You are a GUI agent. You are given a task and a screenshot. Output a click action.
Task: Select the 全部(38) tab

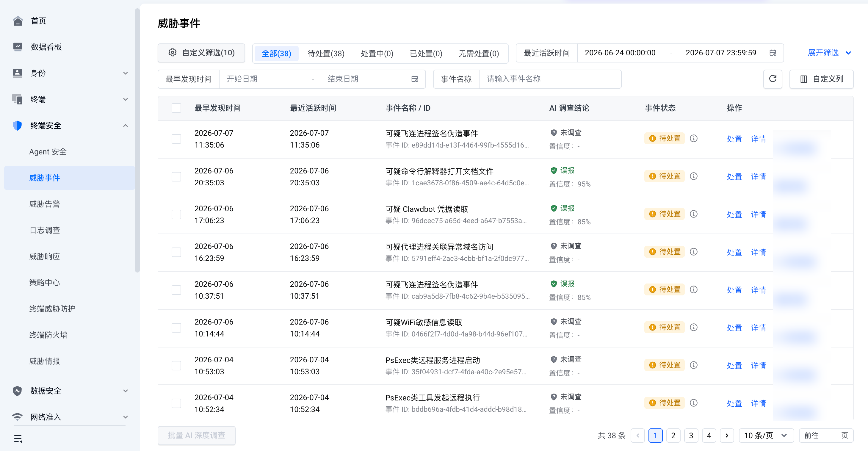276,54
